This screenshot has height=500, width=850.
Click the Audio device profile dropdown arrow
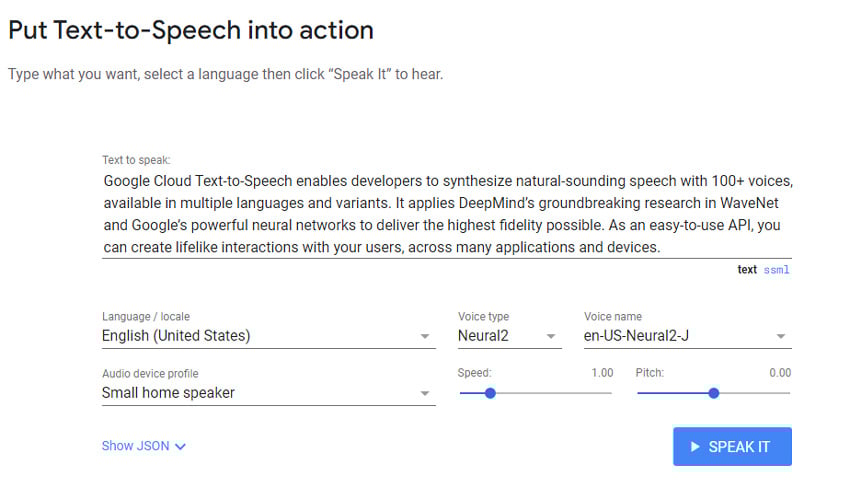pyautogui.click(x=425, y=394)
